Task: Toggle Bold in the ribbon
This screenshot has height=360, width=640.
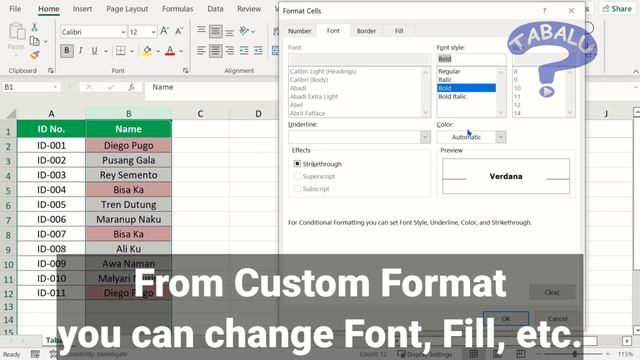Action: [67, 51]
